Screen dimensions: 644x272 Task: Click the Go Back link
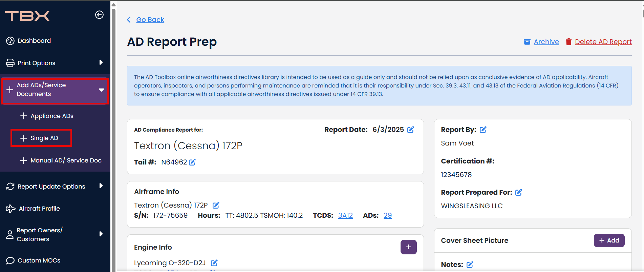[150, 20]
